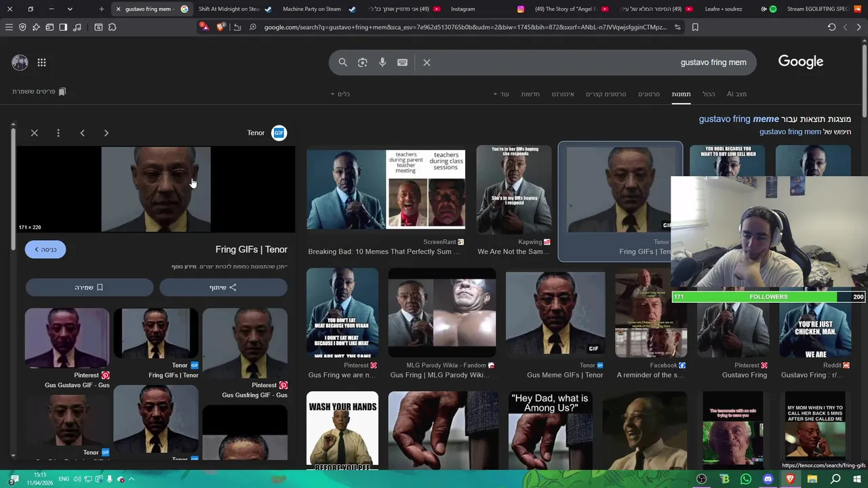
Task: Close the gustavo fring mem tab
Action: click(118, 9)
